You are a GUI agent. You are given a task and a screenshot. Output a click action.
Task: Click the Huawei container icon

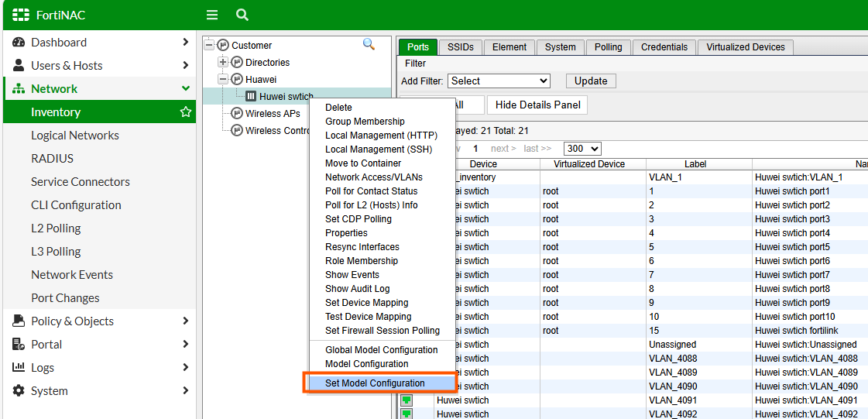pos(237,80)
